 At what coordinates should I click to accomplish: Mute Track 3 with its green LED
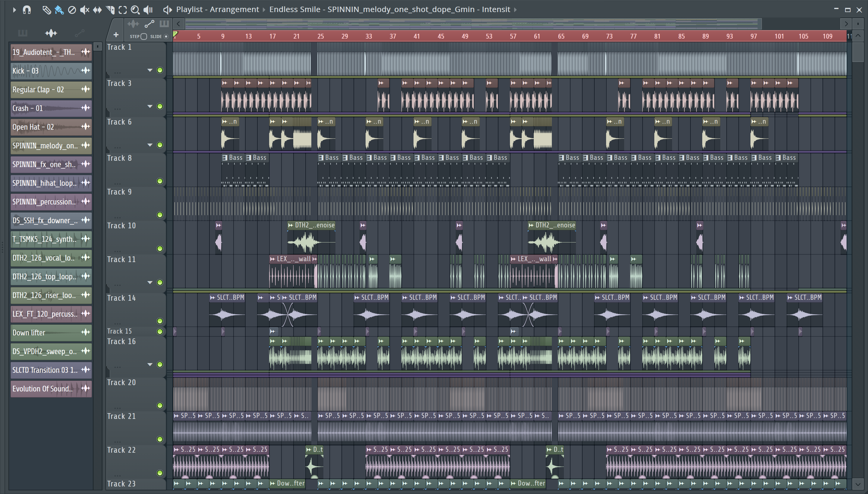point(160,106)
